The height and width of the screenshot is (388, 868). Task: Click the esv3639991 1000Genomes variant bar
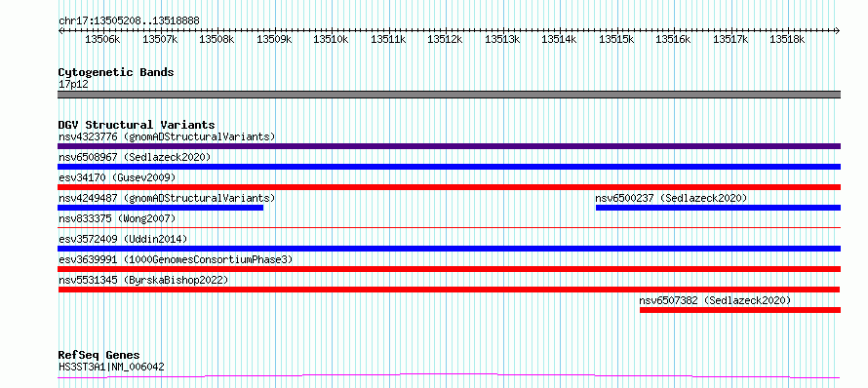click(x=449, y=269)
